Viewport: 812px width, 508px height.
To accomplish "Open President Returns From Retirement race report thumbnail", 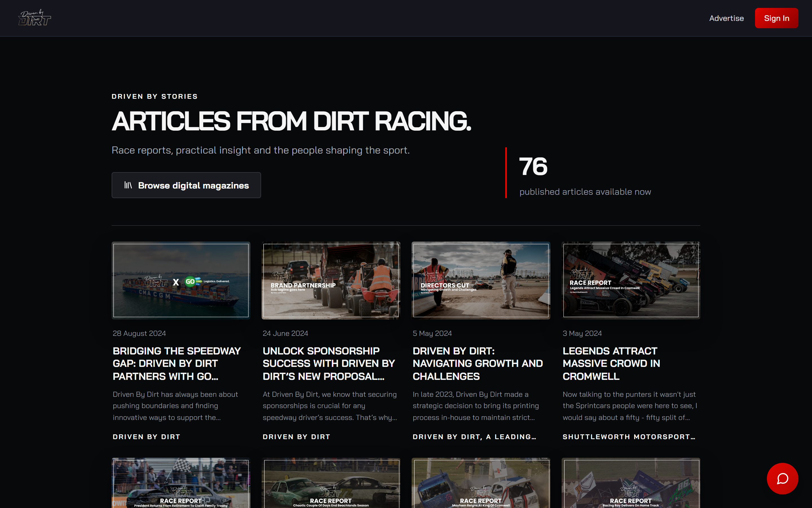I will [181, 483].
